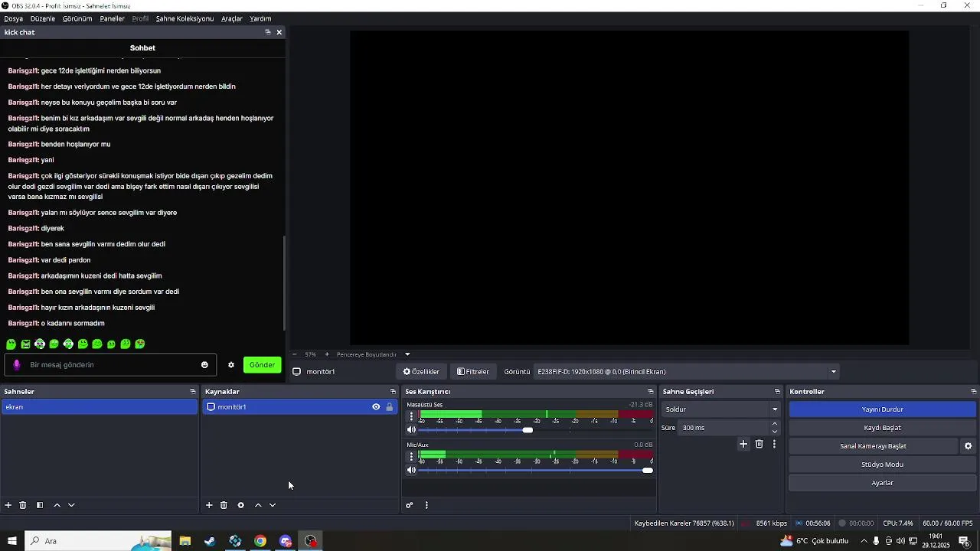Viewport: 980px width, 551px height.
Task: Float the Kaynaklar dock panel
Action: (x=394, y=392)
